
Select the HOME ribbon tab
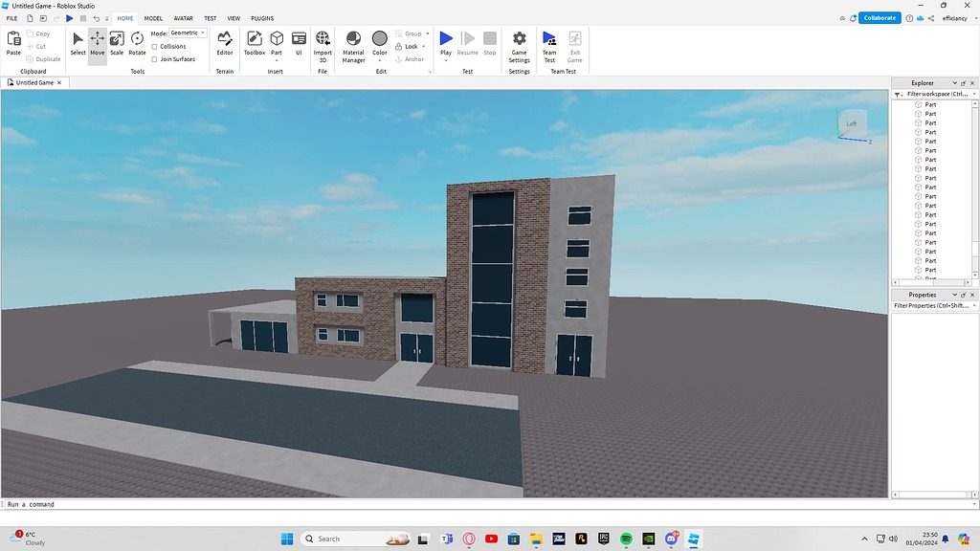point(125,18)
